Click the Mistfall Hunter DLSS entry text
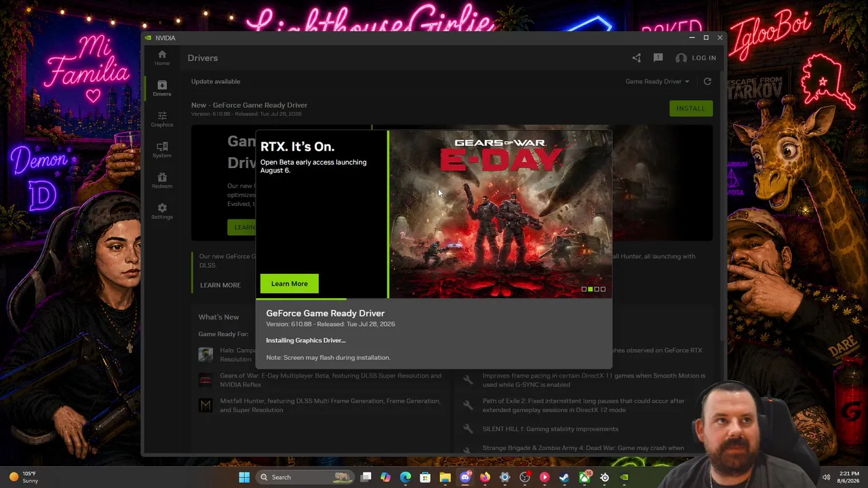The height and width of the screenshot is (488, 868). (x=330, y=405)
